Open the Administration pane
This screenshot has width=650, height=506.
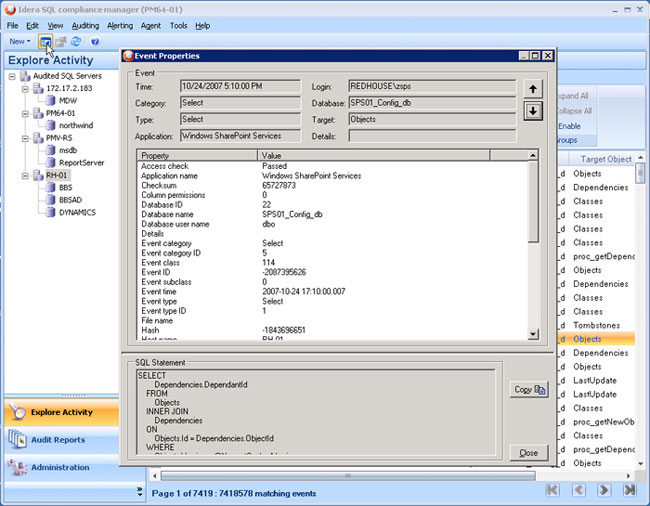pos(61,467)
